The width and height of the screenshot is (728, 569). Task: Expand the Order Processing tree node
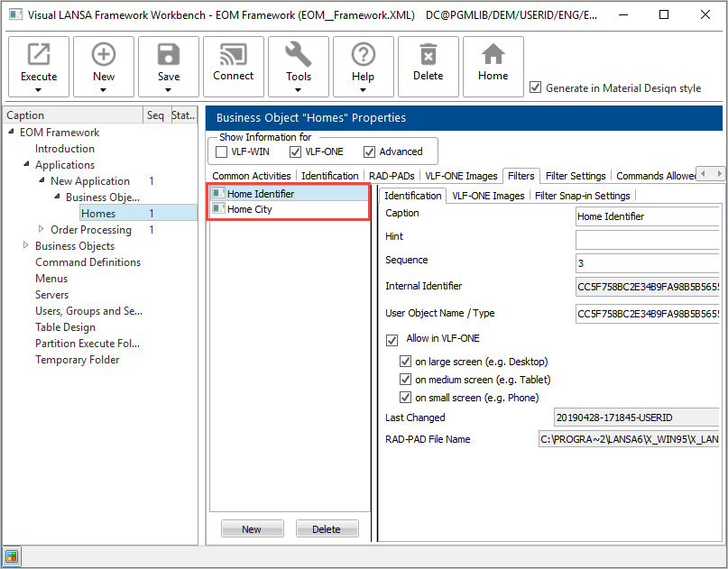pyautogui.click(x=41, y=230)
